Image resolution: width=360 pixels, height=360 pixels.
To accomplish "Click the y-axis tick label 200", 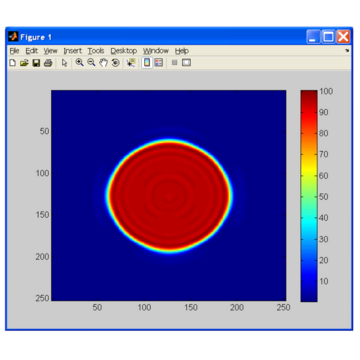I will tap(42, 257).
